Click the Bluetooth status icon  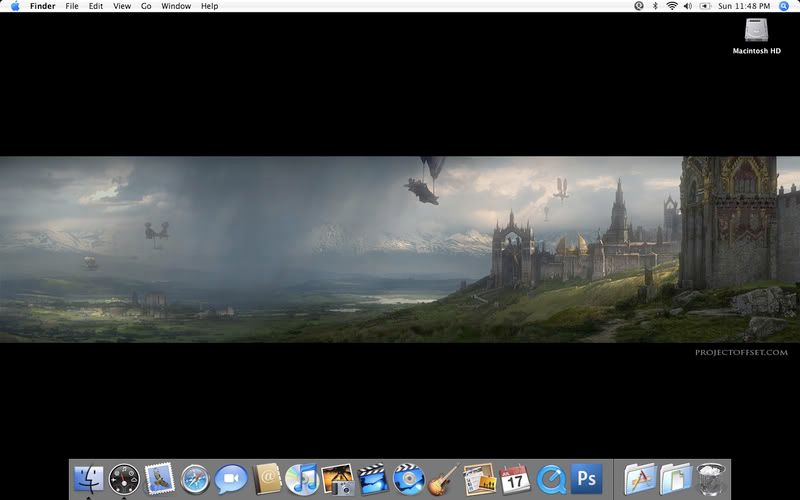coord(655,6)
